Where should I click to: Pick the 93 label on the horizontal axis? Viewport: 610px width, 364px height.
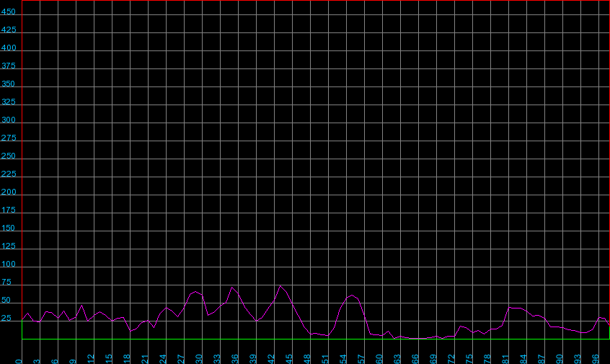[578, 359]
